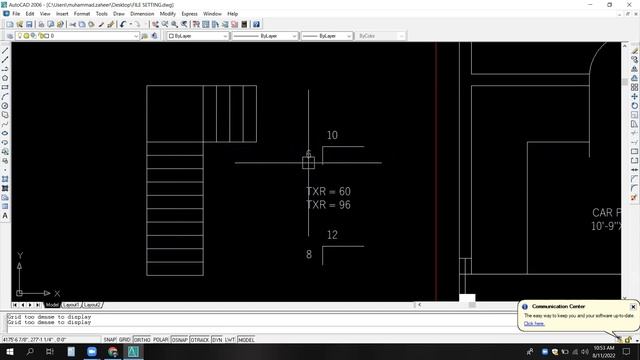Open the Express menu
The image size is (640, 360).
coord(189,13)
